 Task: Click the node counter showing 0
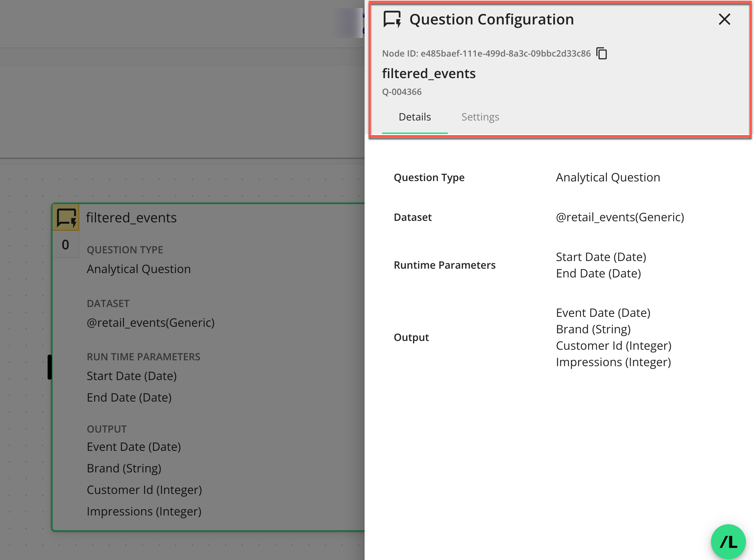pyautogui.click(x=65, y=245)
